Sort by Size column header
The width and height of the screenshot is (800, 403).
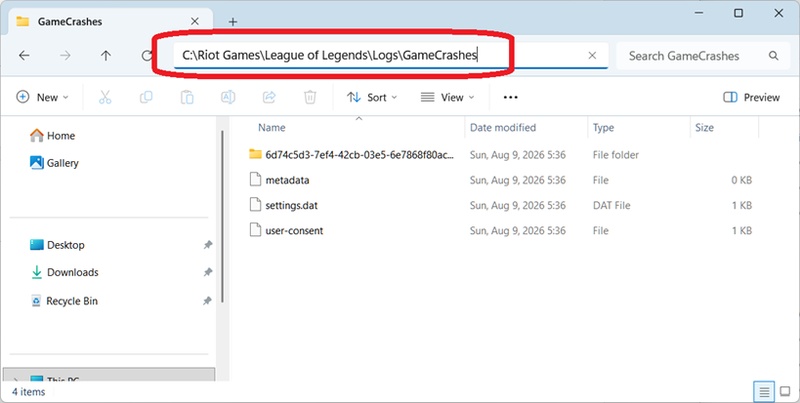click(x=704, y=128)
